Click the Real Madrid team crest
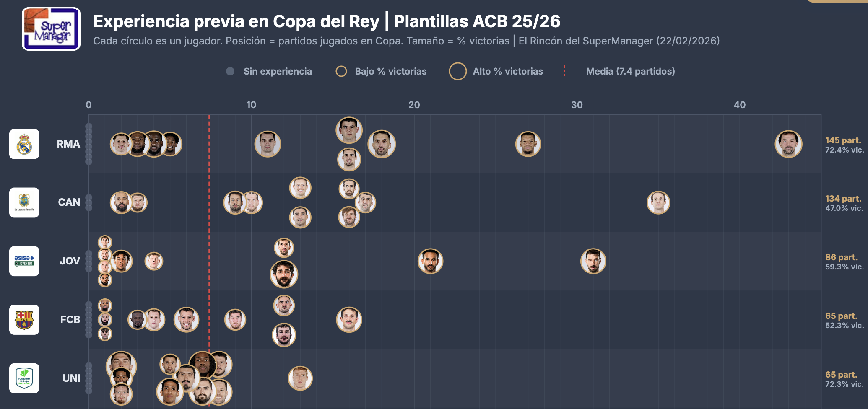 tap(24, 144)
